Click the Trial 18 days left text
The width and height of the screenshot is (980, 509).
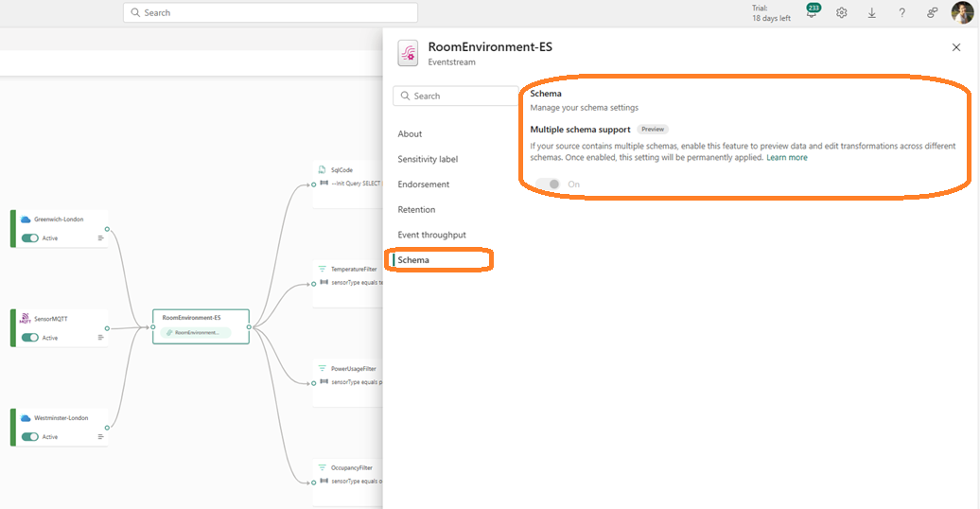771,13
